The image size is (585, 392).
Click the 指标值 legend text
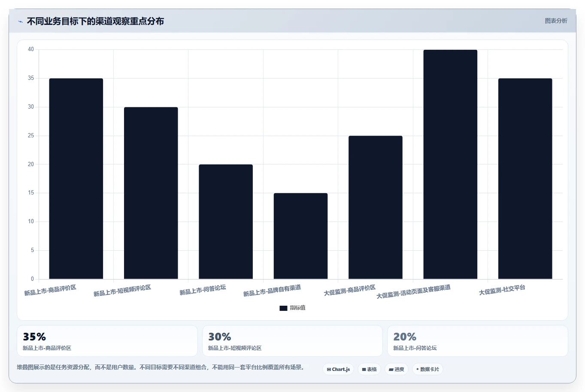click(x=297, y=308)
